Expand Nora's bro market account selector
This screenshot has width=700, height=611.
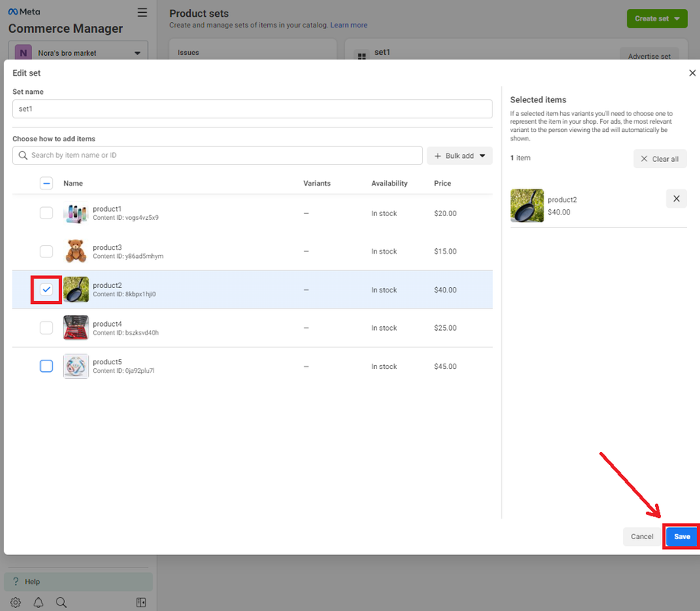coord(78,52)
